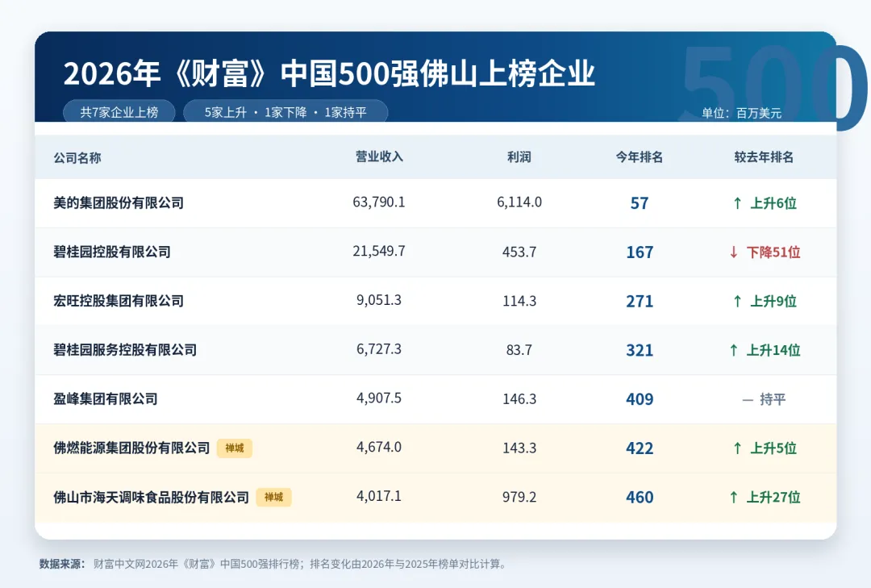The width and height of the screenshot is (871, 588).
Task: Click the 利润 column header
Action: [x=519, y=156]
